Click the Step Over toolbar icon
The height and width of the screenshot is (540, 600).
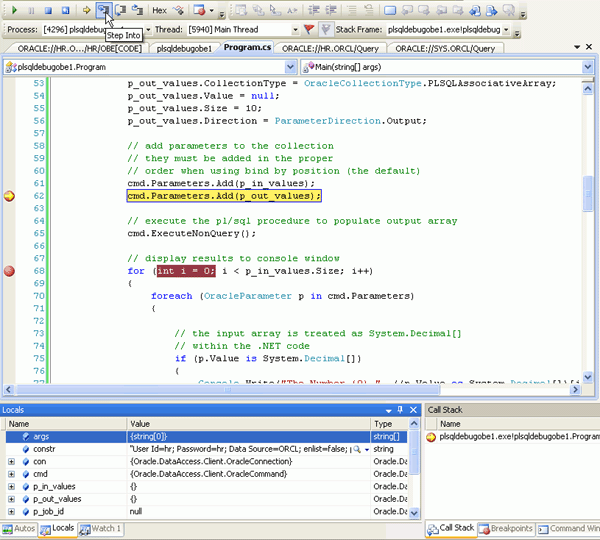click(120, 10)
